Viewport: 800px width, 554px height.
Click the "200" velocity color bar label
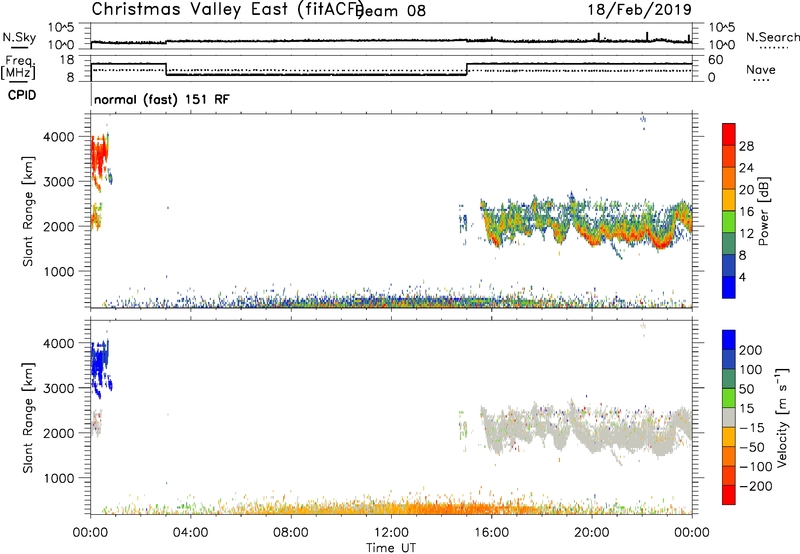click(751, 350)
